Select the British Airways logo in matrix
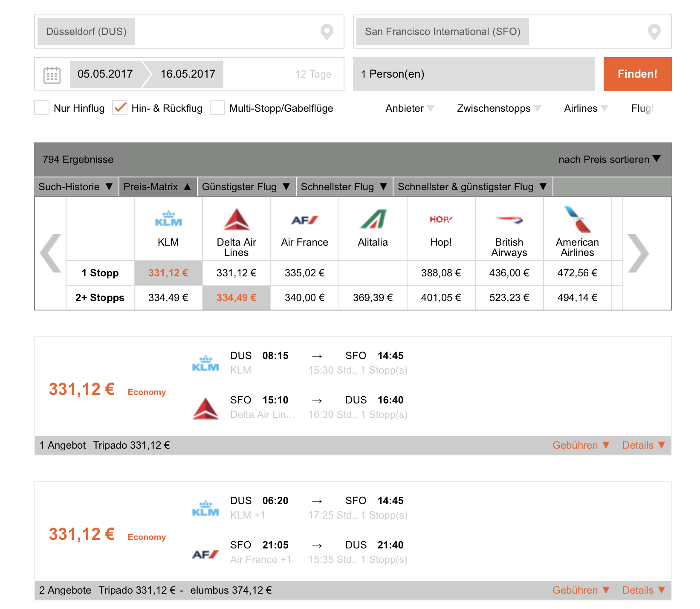The height and width of the screenshot is (609, 700). tap(509, 220)
